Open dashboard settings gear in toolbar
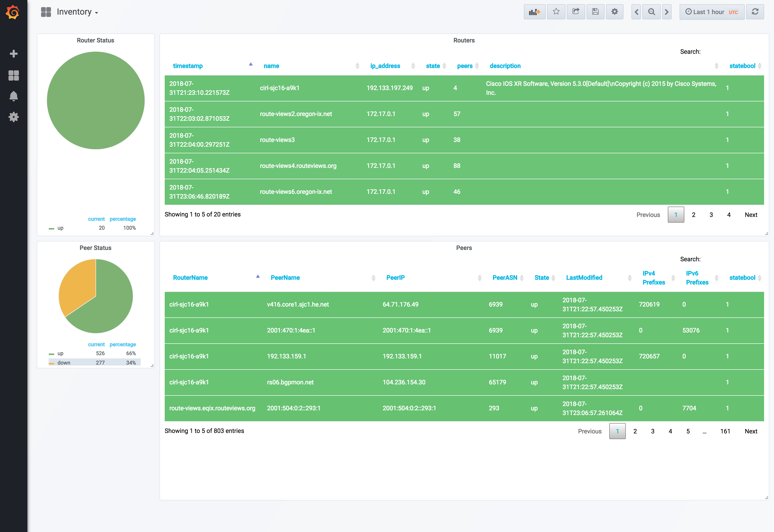 click(614, 12)
